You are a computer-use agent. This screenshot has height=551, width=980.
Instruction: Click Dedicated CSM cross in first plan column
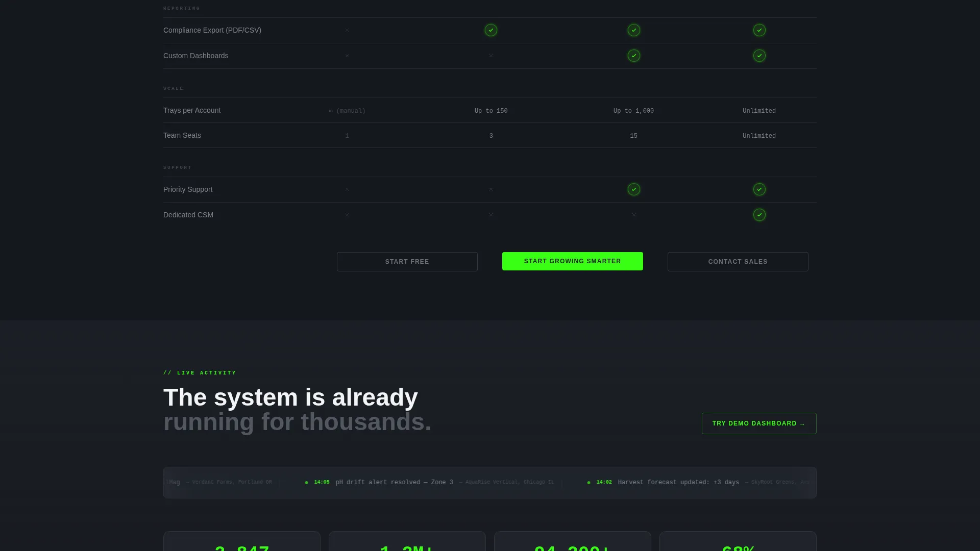(x=347, y=215)
